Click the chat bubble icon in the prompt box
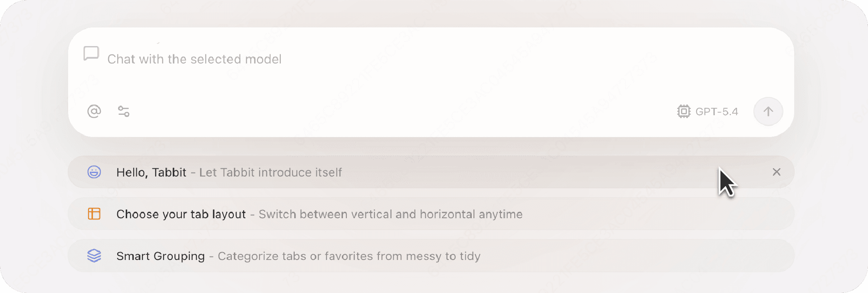 point(91,53)
